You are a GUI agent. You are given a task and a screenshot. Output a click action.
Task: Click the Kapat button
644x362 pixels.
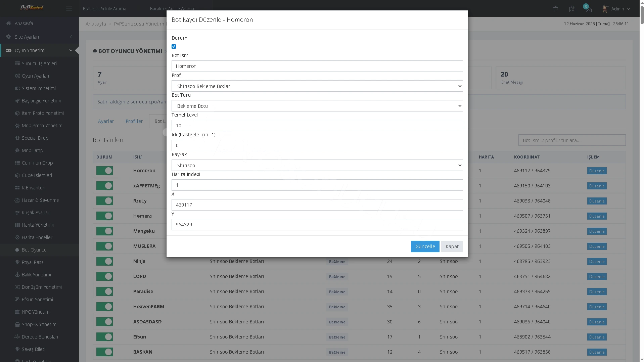click(x=452, y=246)
